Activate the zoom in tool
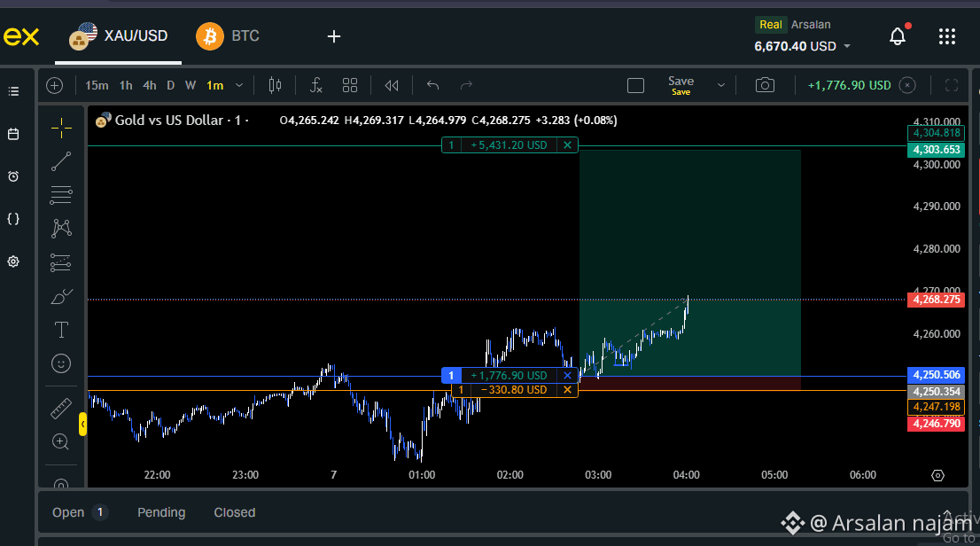This screenshot has height=546, width=980. click(61, 442)
